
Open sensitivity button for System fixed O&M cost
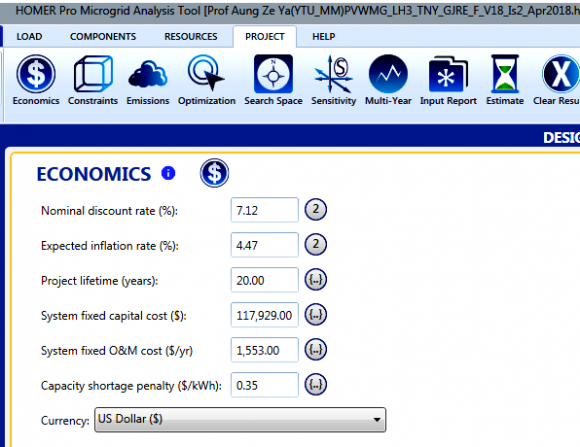coord(316,350)
